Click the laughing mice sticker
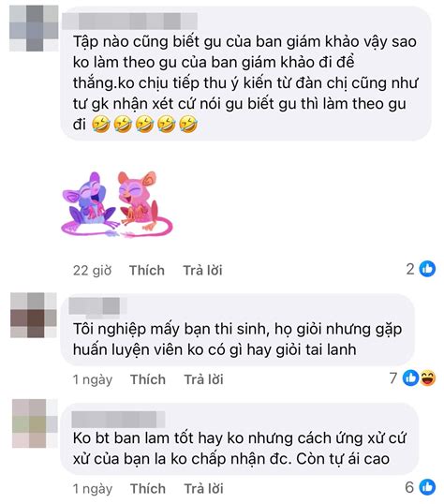Image resolution: width=444 pixels, height=504 pixels. click(x=117, y=205)
